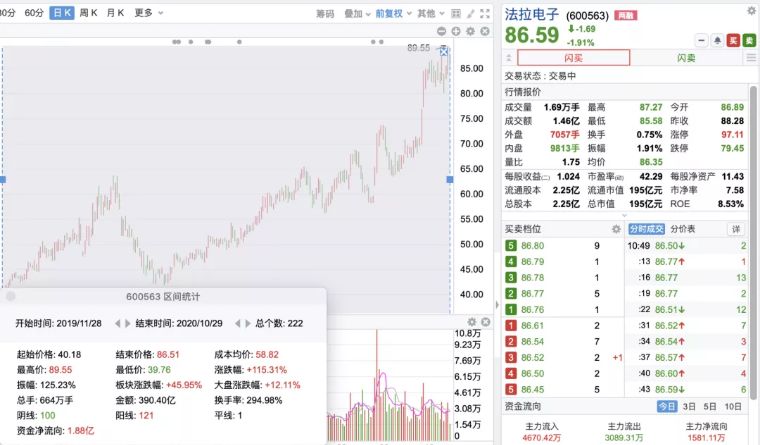Open quote panel settings gear
Image resolution: width=760 pixels, height=445 pixels.
coord(751,11)
